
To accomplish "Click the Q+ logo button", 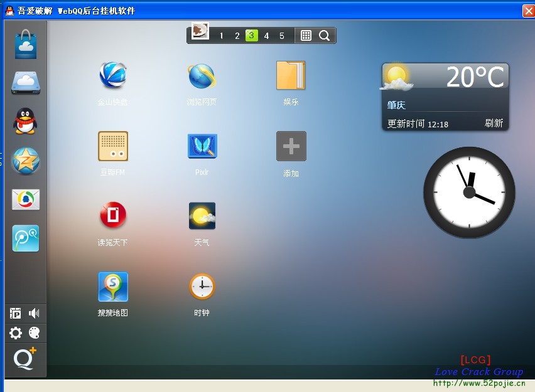I will tap(25, 359).
